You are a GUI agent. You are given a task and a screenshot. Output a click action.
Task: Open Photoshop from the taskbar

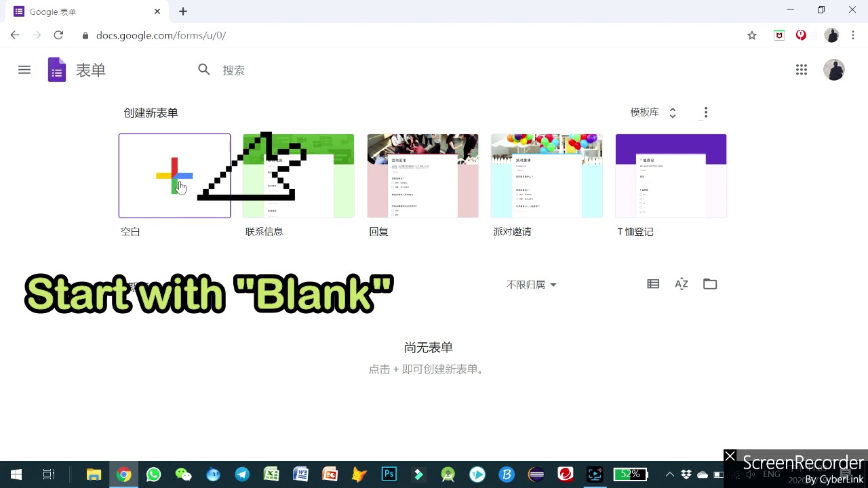389,474
